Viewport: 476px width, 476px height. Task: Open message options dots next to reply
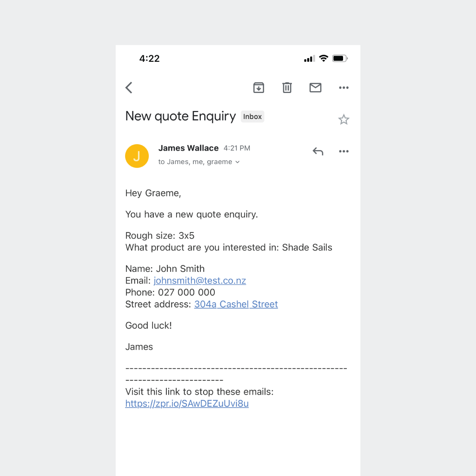(x=344, y=151)
